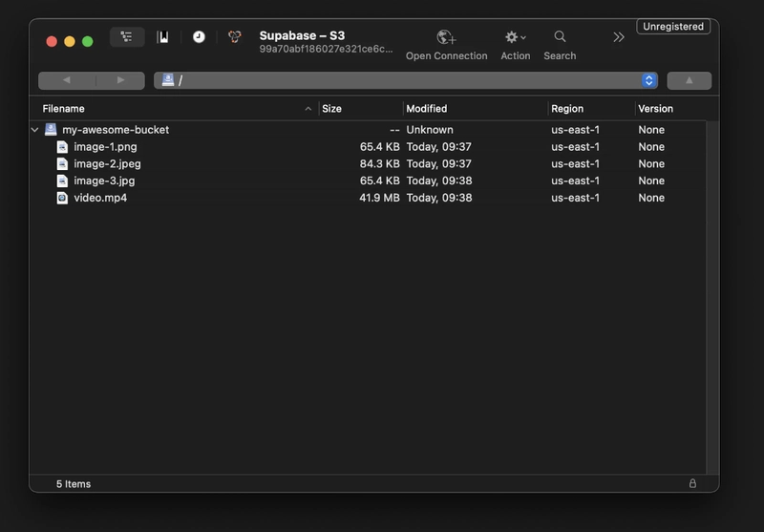This screenshot has height=532, width=764.
Task: Show more toolbar items via double chevron
Action: click(x=619, y=37)
